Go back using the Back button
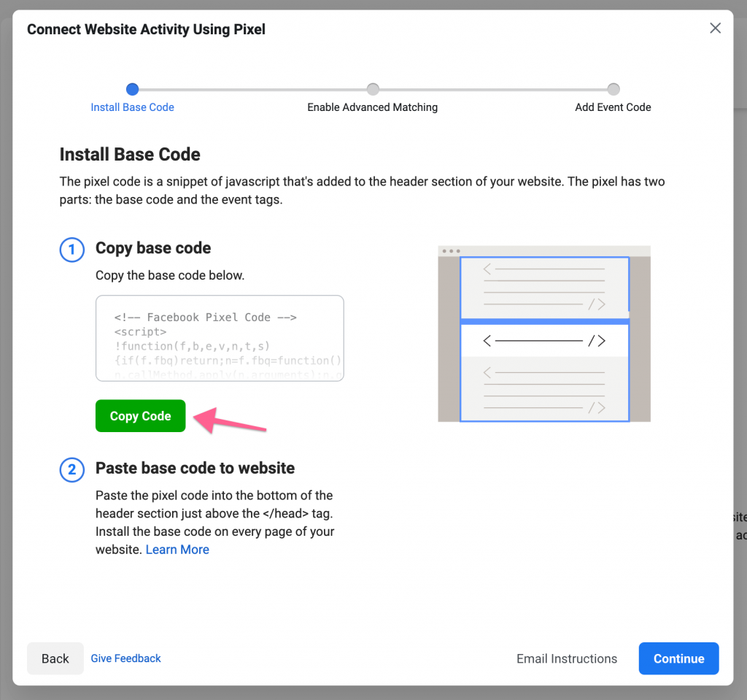 tap(55, 658)
